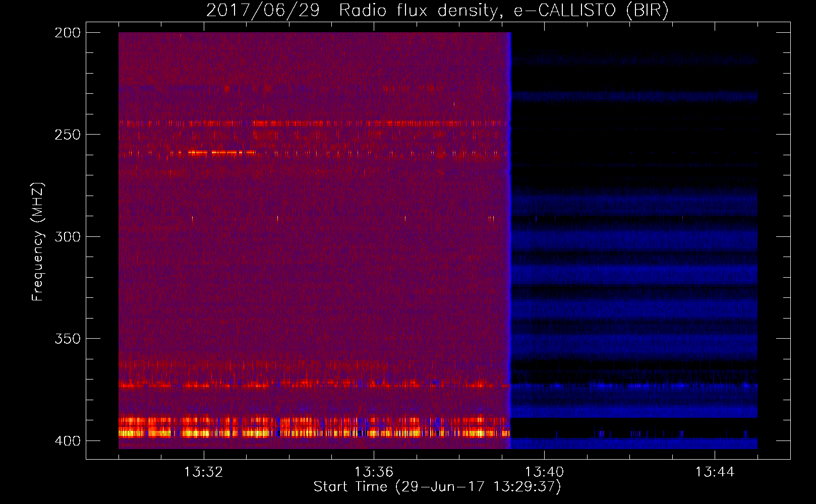Click the 13:44 time tick label
Screen dimensions: 816x504
[x=715, y=472]
